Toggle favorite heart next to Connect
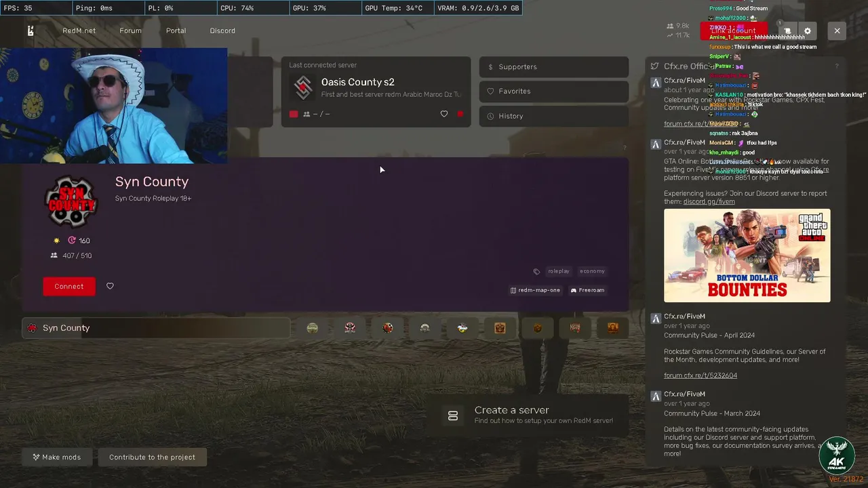This screenshot has height=488, width=868. 110,286
